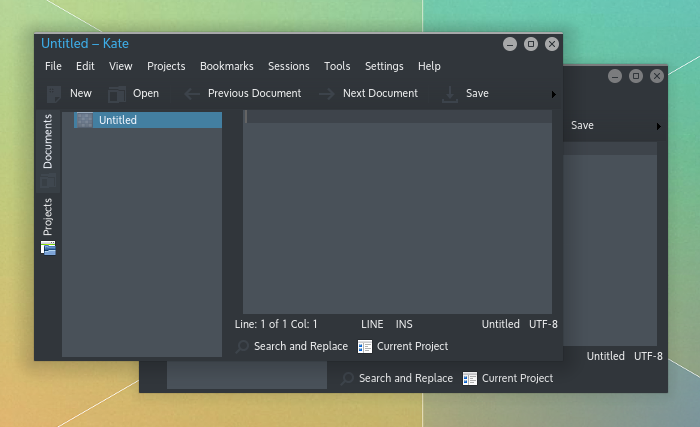Maximize the back Kate window
The width and height of the screenshot is (700, 427).
(636, 76)
